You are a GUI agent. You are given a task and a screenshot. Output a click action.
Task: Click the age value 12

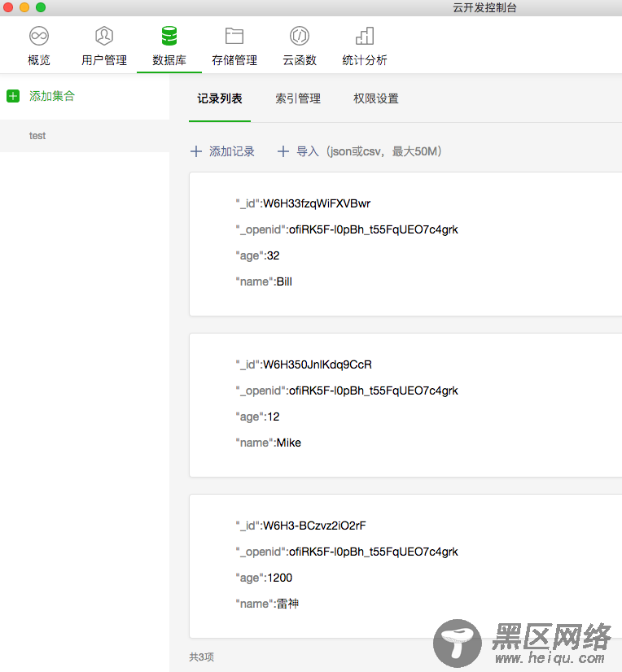point(274,417)
